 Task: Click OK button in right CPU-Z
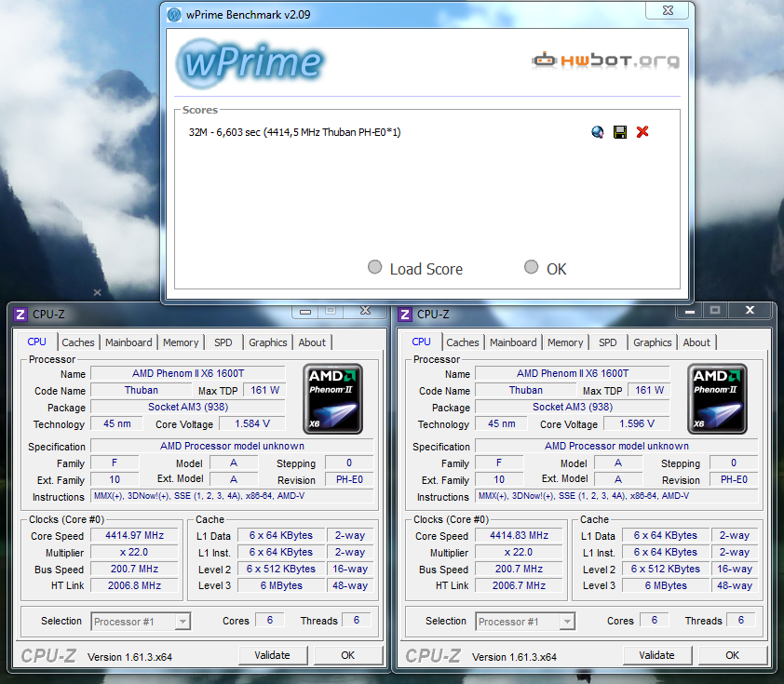[733, 655]
